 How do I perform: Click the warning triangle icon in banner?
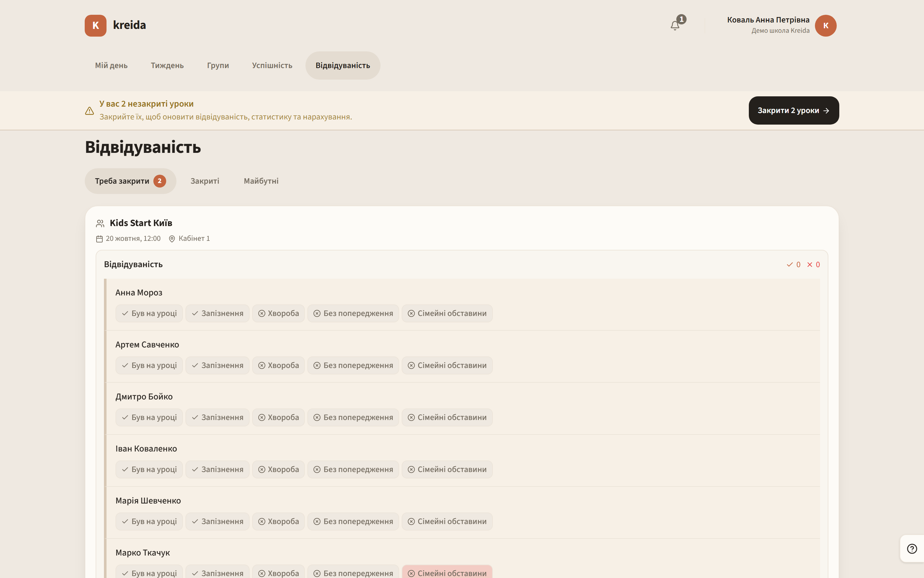tap(89, 111)
